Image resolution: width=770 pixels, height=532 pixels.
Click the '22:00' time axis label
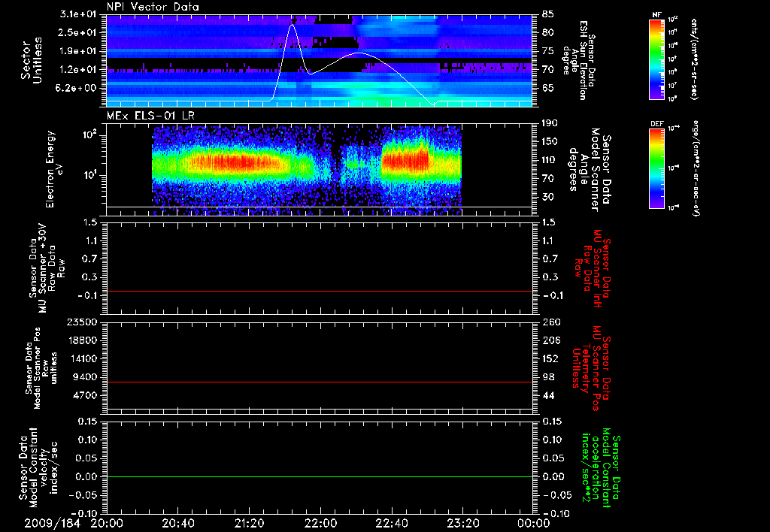pos(320,524)
